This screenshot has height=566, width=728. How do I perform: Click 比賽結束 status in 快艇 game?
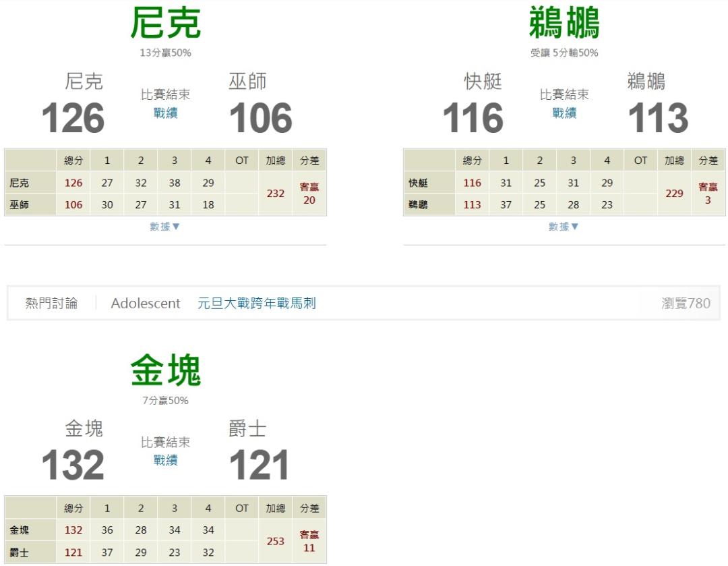coord(564,94)
